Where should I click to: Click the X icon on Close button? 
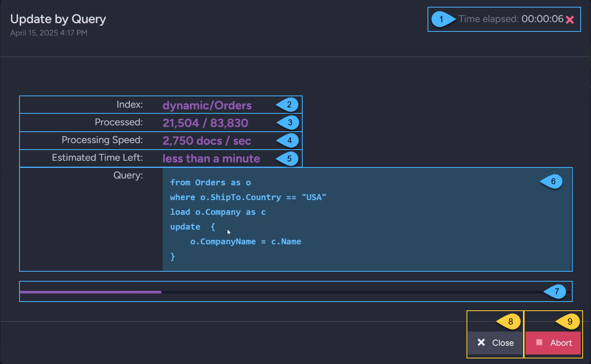coord(481,342)
